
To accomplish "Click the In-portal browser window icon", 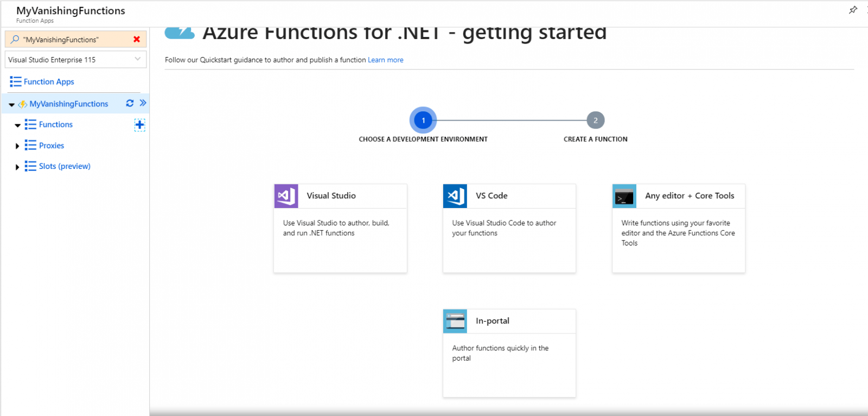I will (455, 321).
